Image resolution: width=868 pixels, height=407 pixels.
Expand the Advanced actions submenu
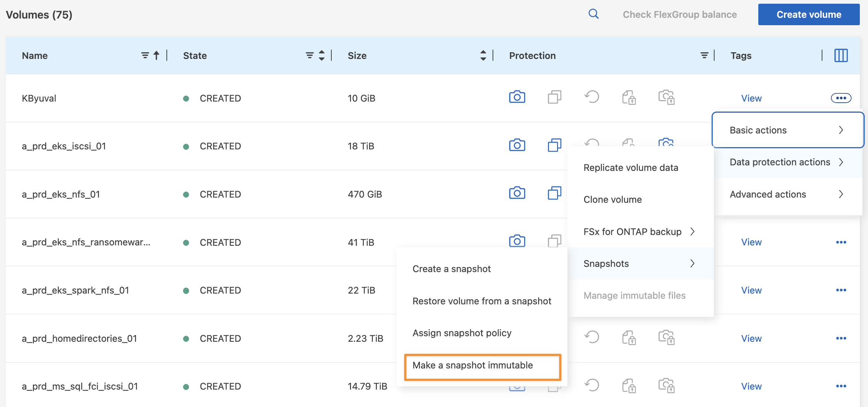(788, 194)
